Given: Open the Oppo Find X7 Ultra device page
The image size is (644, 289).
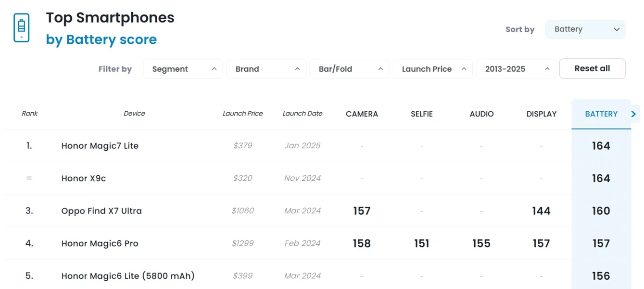Looking at the screenshot, I should click(x=101, y=210).
